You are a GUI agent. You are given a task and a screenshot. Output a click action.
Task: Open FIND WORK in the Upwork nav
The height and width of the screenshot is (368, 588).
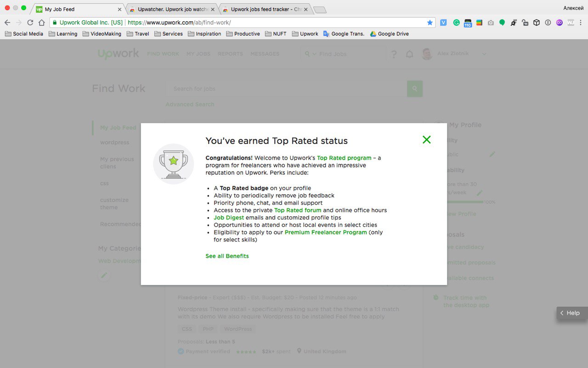tap(163, 54)
